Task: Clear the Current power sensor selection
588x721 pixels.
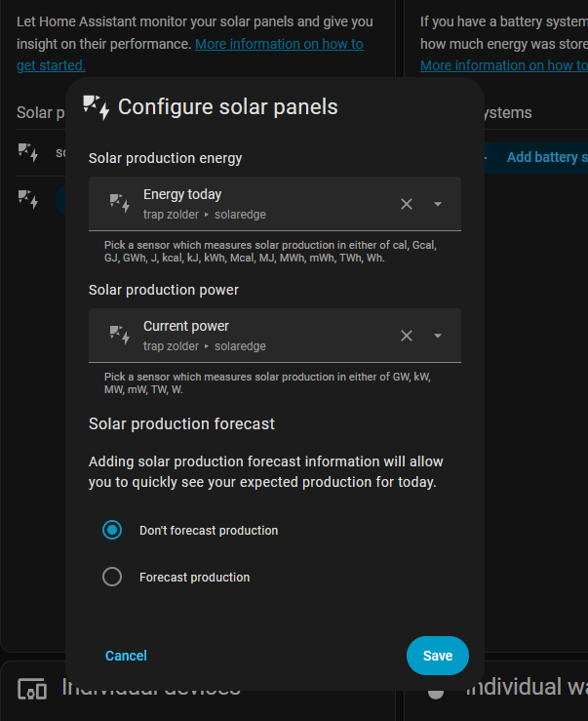Action: click(407, 336)
